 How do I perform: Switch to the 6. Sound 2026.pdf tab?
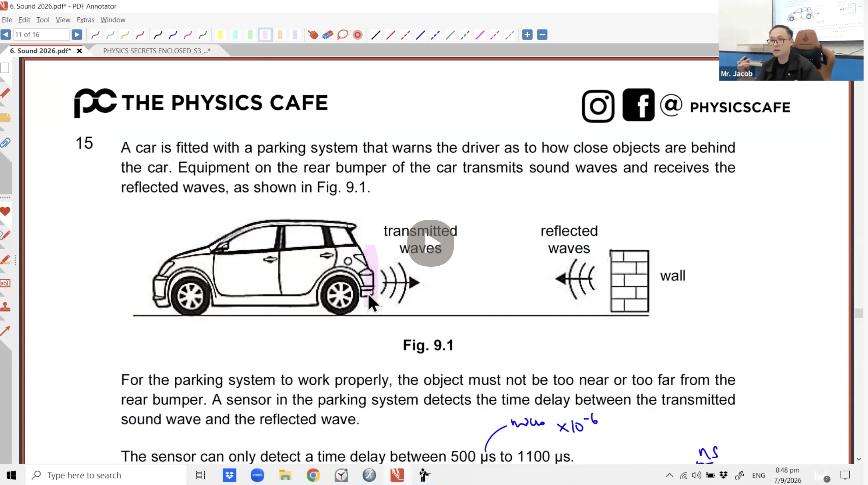40,51
